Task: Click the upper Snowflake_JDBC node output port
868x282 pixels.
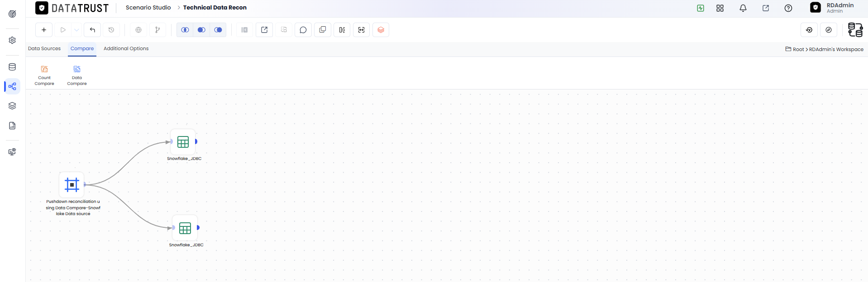Action: click(x=196, y=141)
